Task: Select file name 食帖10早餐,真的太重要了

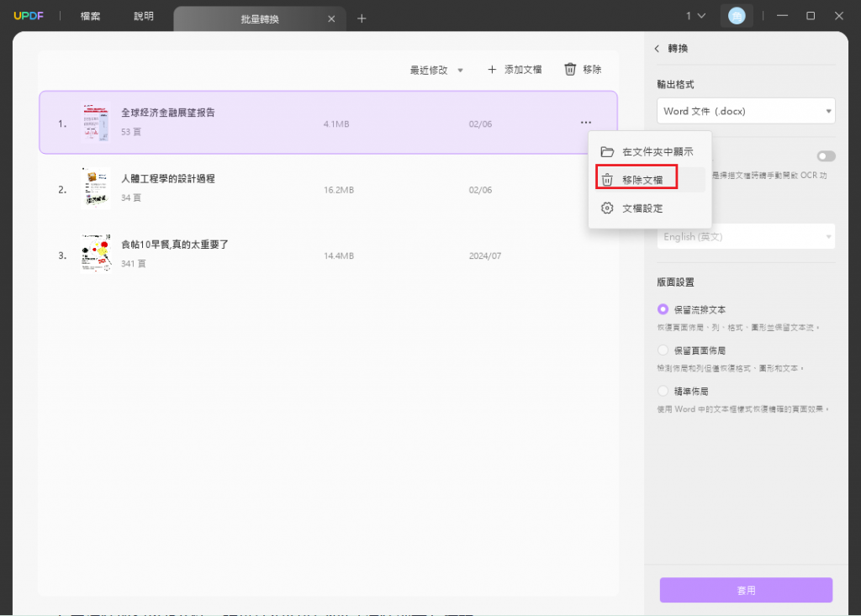Action: (175, 245)
